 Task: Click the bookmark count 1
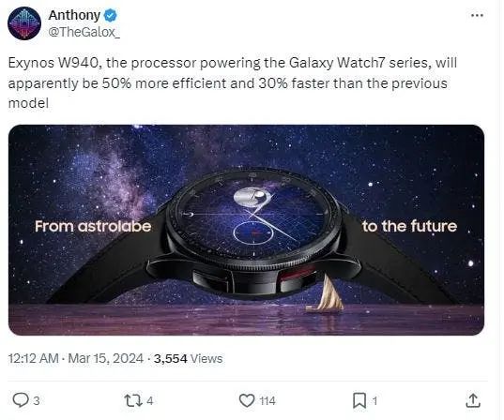click(x=374, y=401)
